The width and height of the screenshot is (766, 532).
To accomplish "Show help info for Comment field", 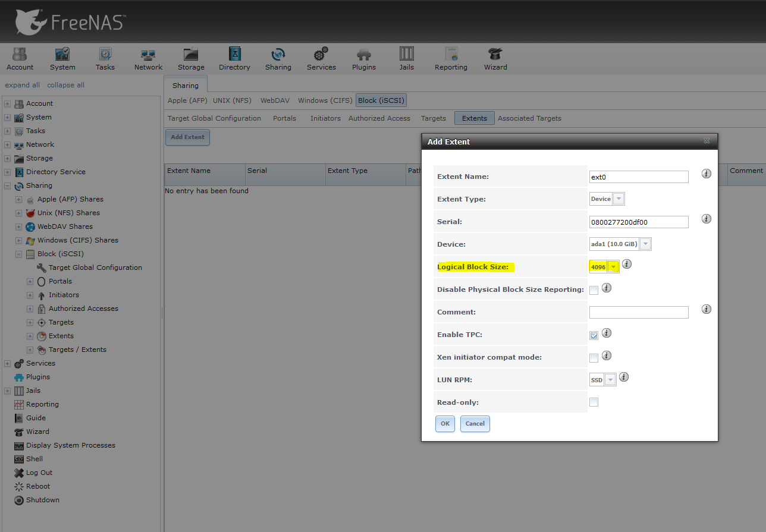I will coord(707,309).
